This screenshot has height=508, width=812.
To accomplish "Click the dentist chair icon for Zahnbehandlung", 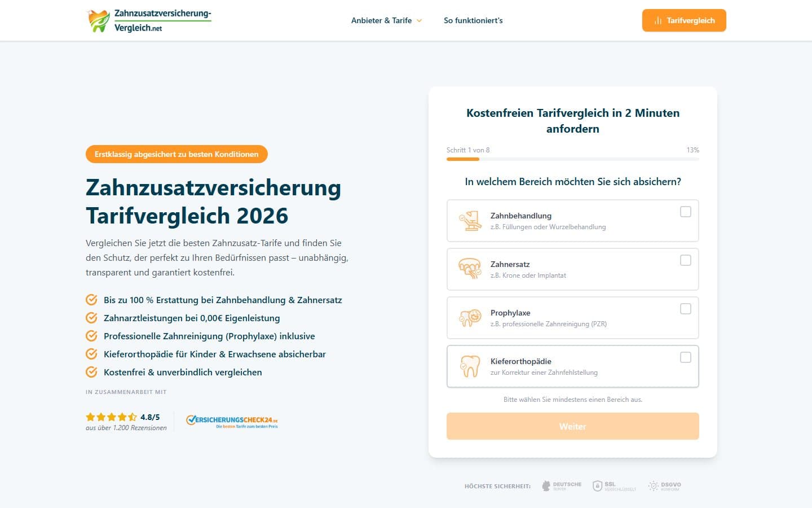I will point(470,221).
